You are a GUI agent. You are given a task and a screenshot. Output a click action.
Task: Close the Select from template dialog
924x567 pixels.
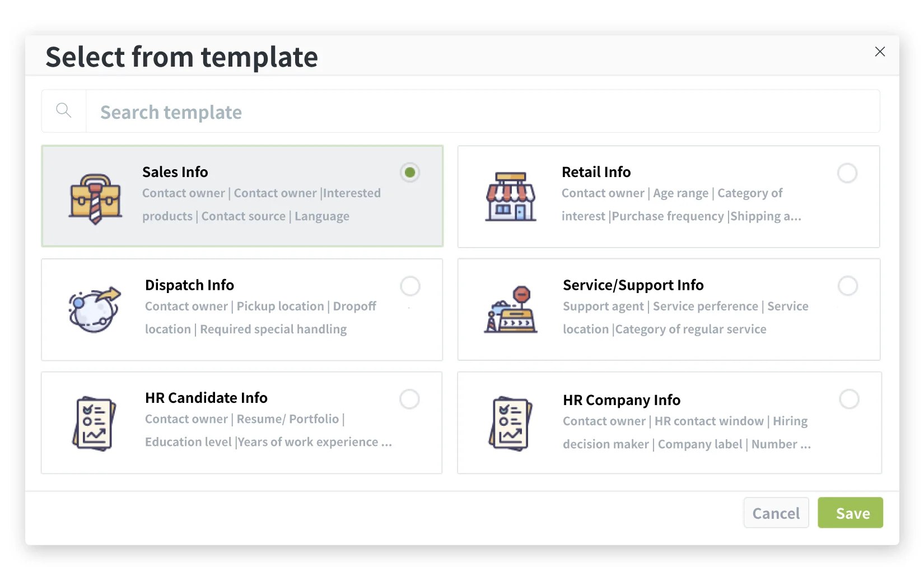[x=880, y=52]
